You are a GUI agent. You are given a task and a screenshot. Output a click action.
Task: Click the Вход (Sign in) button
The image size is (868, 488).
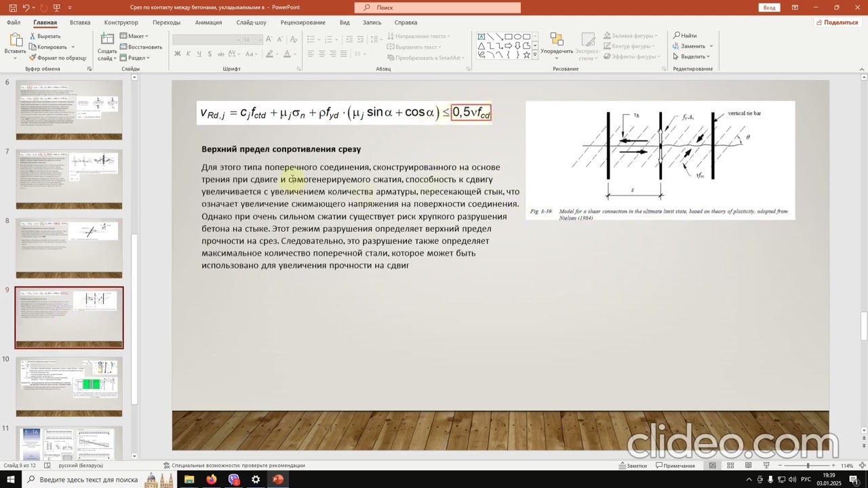click(769, 7)
